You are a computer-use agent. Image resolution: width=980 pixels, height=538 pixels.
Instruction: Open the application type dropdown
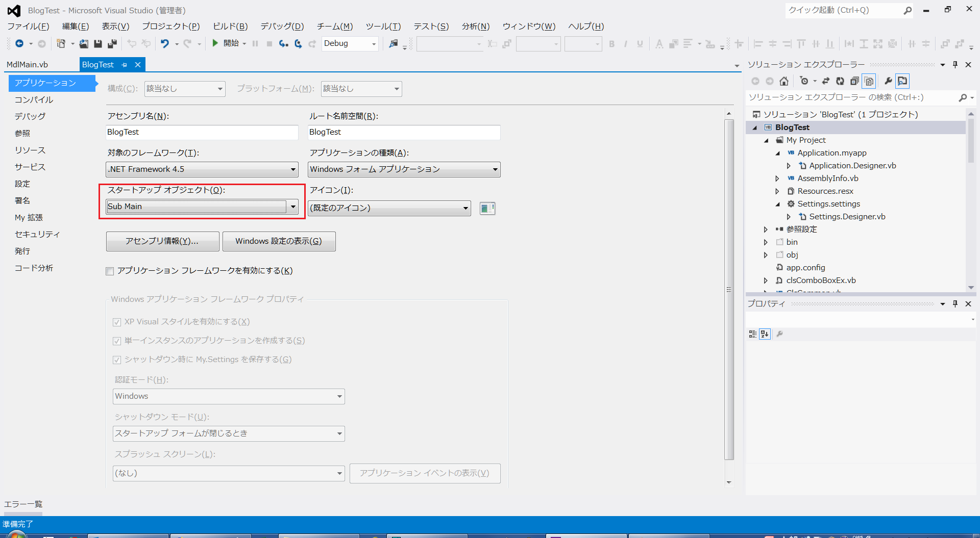(495, 170)
